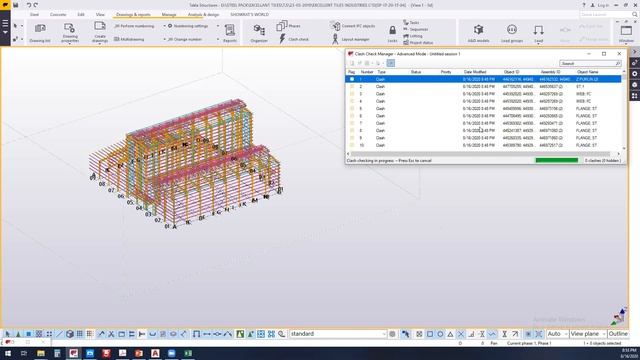Open the Outline dropdown

pyautogui.click(x=618, y=334)
